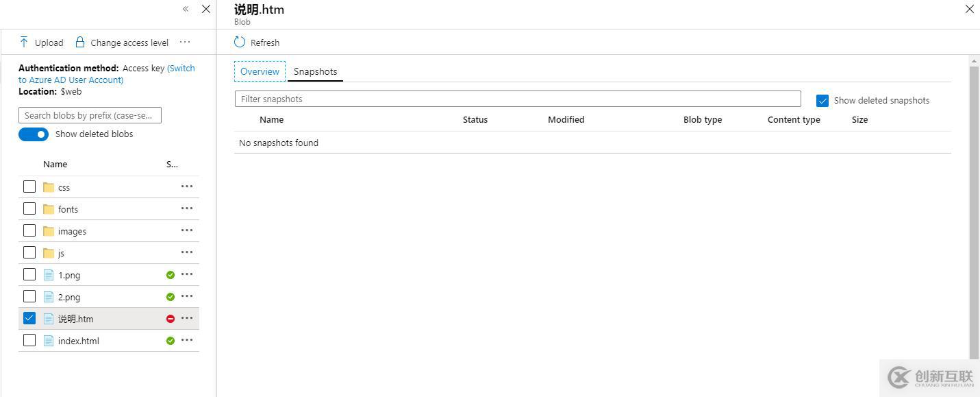Open context menu ellipsis for css
Screen dimensions: 980x397
coord(187,187)
